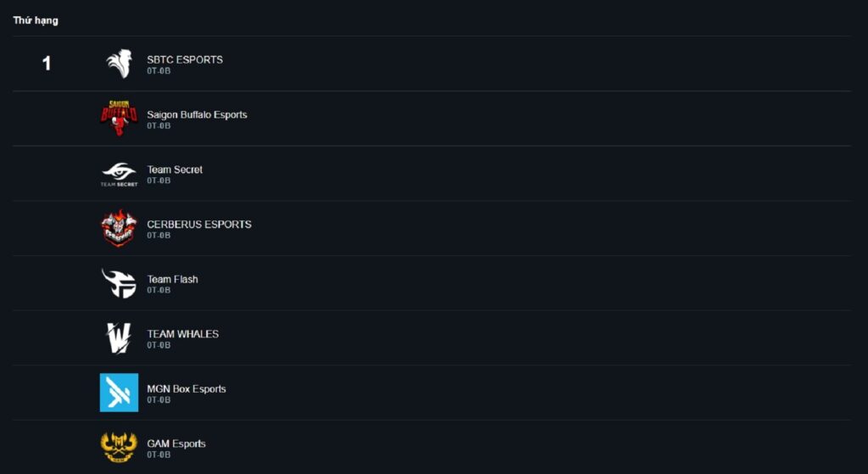Select the Team Flash logo
This screenshot has width=868, height=474.
click(119, 283)
